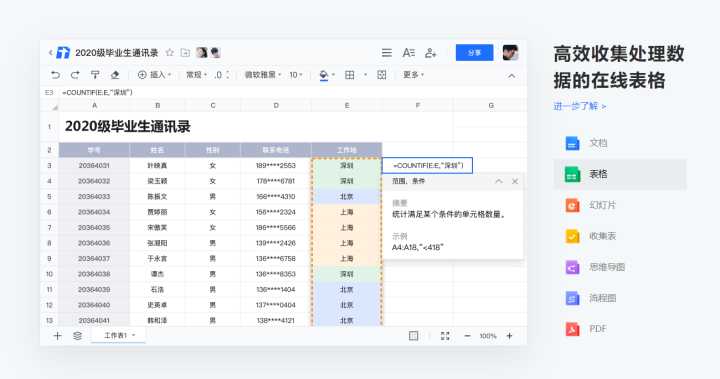Screen dimensions: 720x379
Task: Click the move-to-folder icon beside the title
Action: [x=185, y=52]
